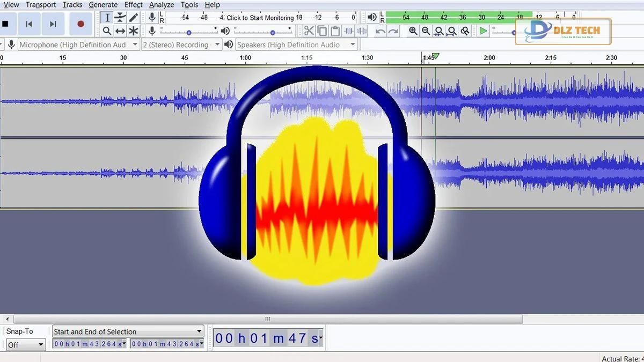Viewport: 644px width, 362px height.
Task: Click the recording volume slider knob
Action: 189,32
